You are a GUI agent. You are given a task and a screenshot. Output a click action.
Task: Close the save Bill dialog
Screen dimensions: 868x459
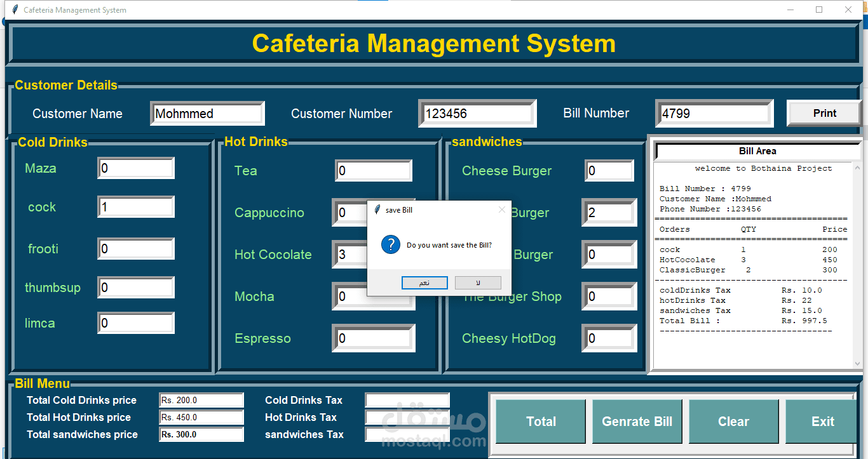(501, 210)
